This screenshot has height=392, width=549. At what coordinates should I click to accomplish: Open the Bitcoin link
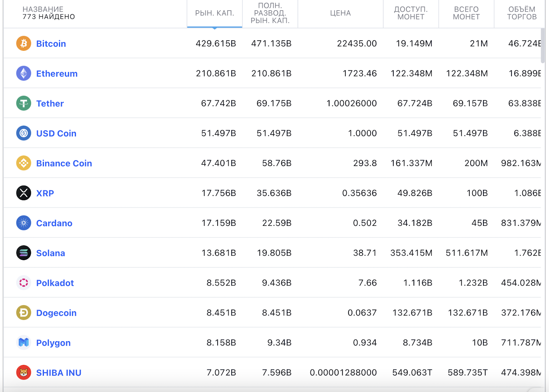[51, 44]
